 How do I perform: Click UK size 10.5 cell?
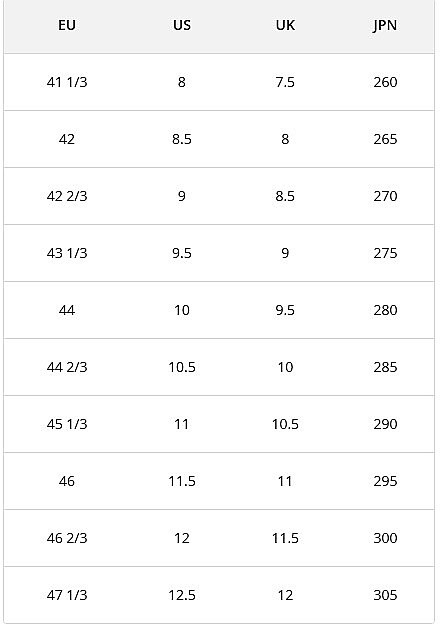coord(285,424)
